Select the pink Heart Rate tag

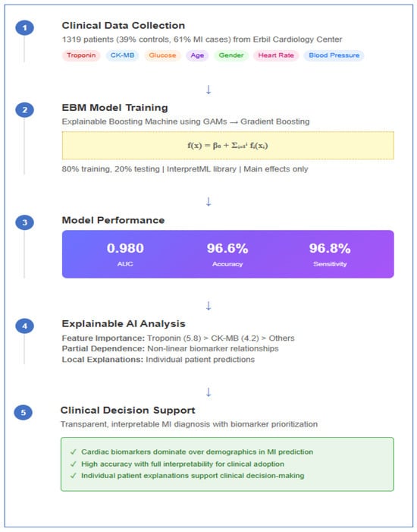point(276,55)
